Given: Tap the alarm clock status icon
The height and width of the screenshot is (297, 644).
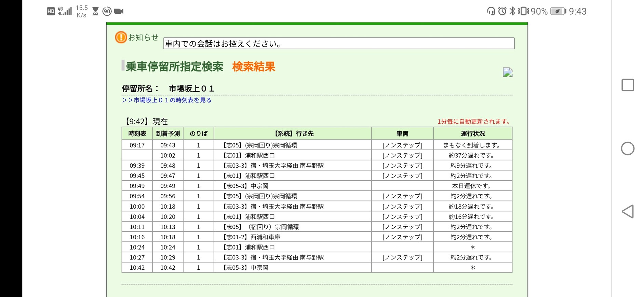Looking at the screenshot, I should (x=502, y=11).
